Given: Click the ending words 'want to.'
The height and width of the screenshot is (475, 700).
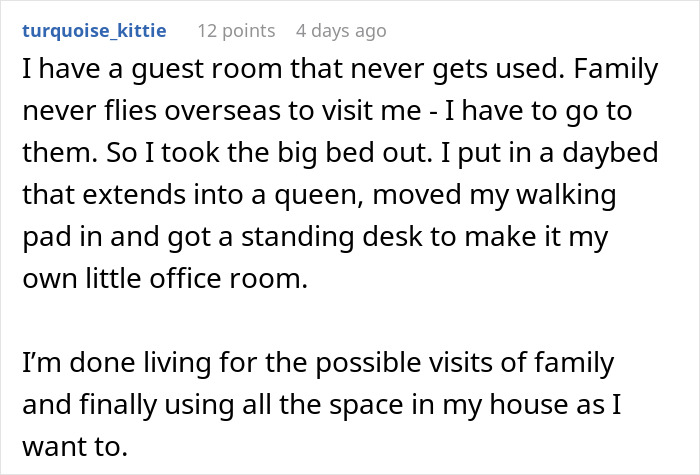Looking at the screenshot, I should pos(75,446).
